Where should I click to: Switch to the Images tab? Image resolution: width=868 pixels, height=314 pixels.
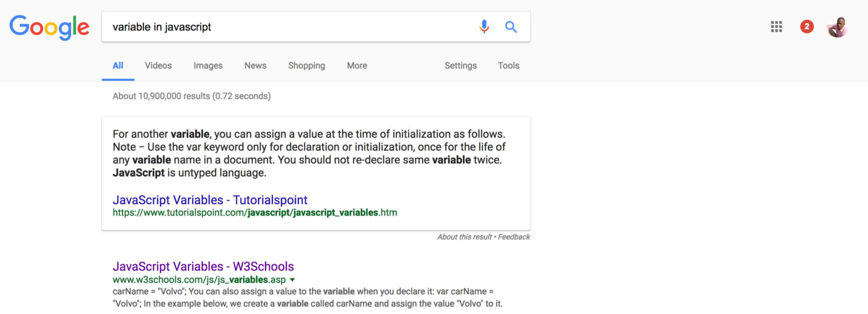[x=208, y=66]
